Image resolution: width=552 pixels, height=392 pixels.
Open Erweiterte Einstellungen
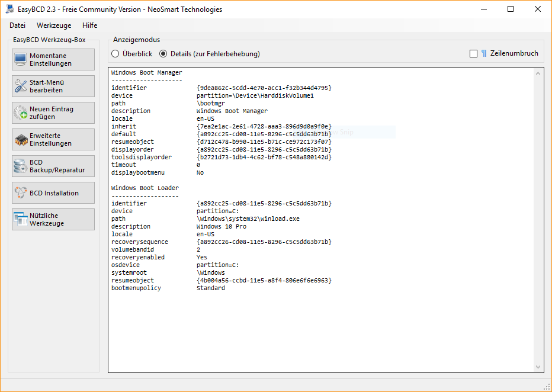point(53,140)
